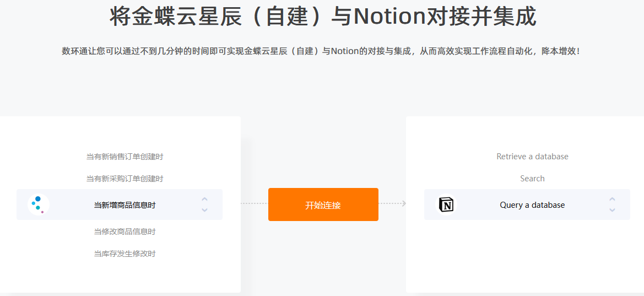Click the down chevron in the Notion action picker
This screenshot has height=296, width=644.
point(612,209)
